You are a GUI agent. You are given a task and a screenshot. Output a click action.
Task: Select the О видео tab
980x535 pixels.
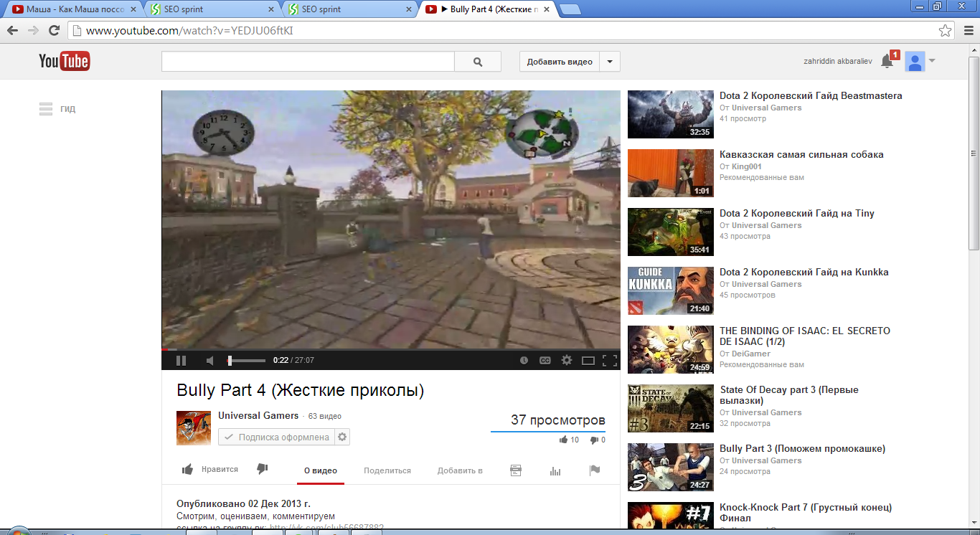click(x=321, y=470)
